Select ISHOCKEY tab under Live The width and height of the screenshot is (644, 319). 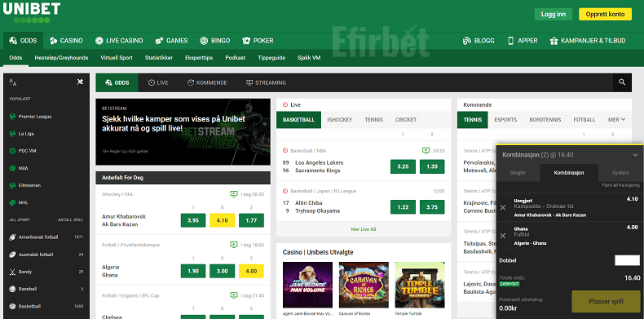340,120
